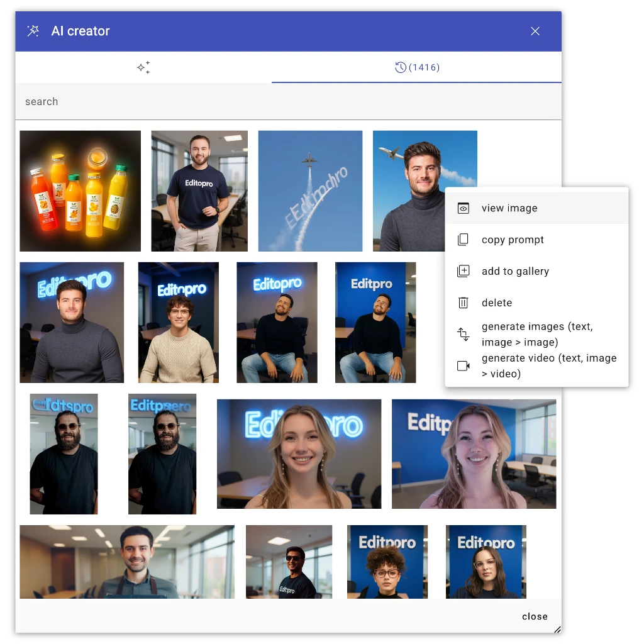
Task: Choose 'generate images (text, image > image)'
Action: coord(537,335)
